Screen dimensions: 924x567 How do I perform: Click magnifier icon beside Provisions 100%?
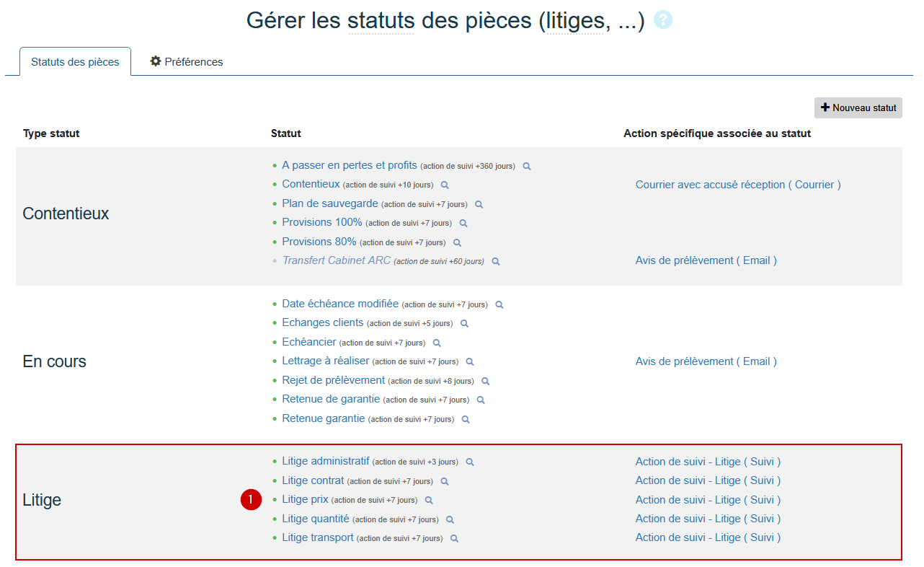[463, 224]
